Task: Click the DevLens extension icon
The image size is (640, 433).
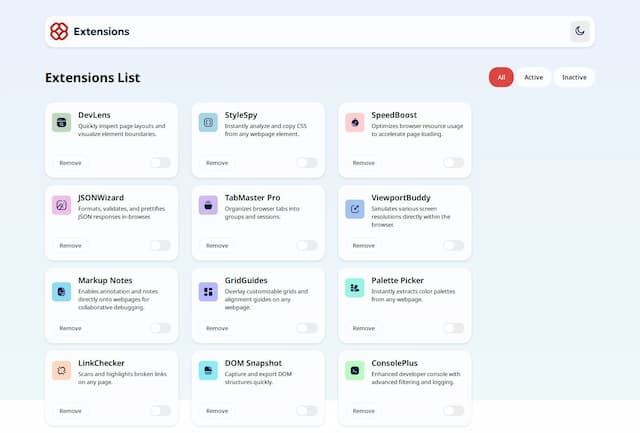Action: click(x=62, y=123)
